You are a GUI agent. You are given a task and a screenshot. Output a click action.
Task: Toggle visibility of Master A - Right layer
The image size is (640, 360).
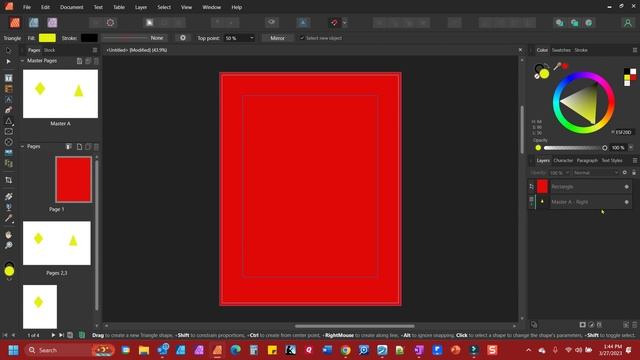627,202
